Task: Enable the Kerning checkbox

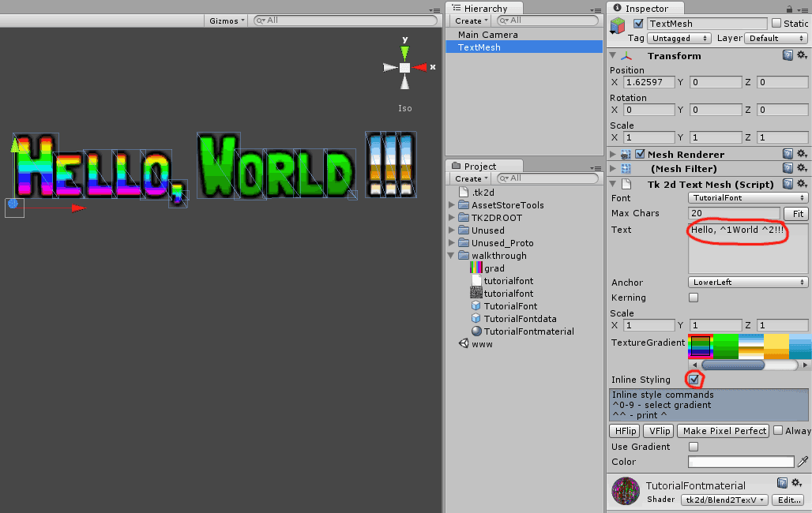Action: (x=694, y=297)
